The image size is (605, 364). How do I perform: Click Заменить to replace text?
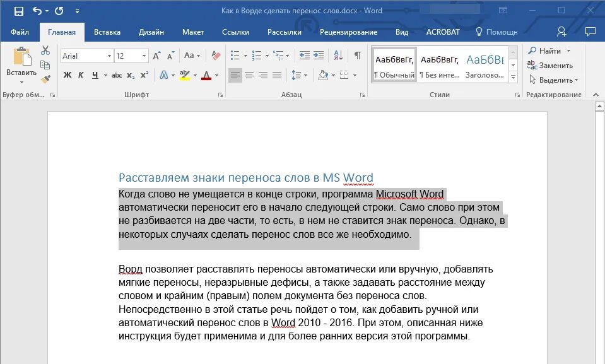(x=550, y=65)
